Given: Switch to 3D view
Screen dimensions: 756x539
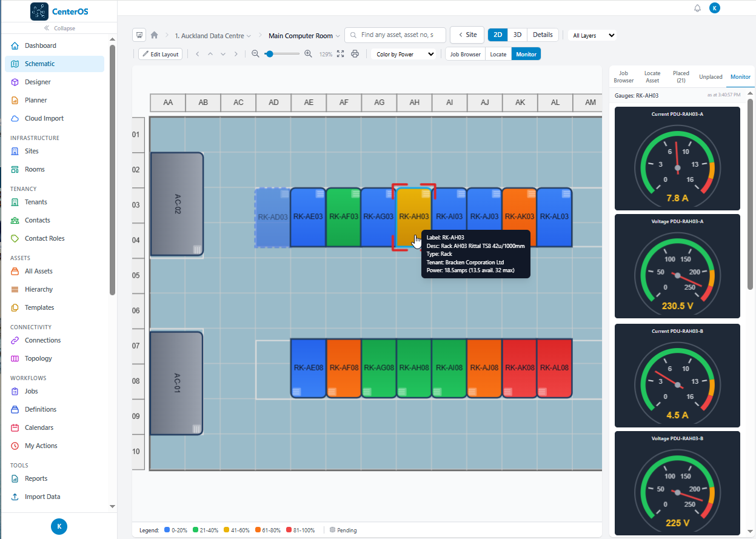Looking at the screenshot, I should tap(517, 35).
